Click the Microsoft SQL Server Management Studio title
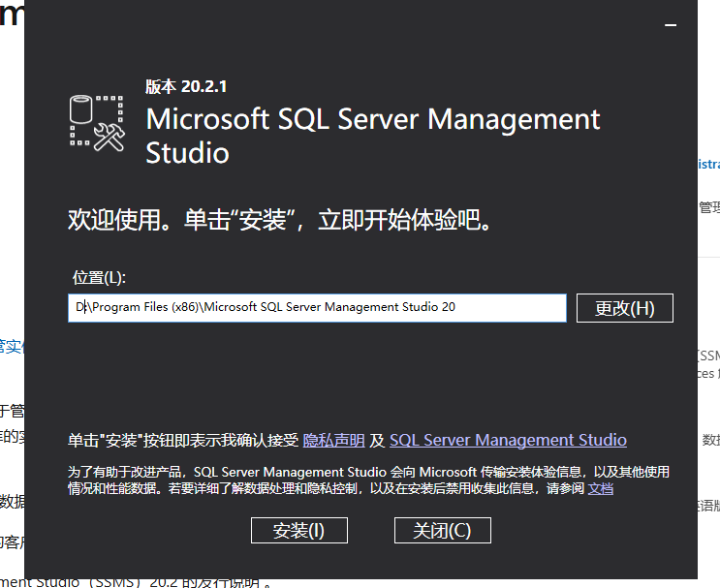 pyautogui.click(x=372, y=136)
